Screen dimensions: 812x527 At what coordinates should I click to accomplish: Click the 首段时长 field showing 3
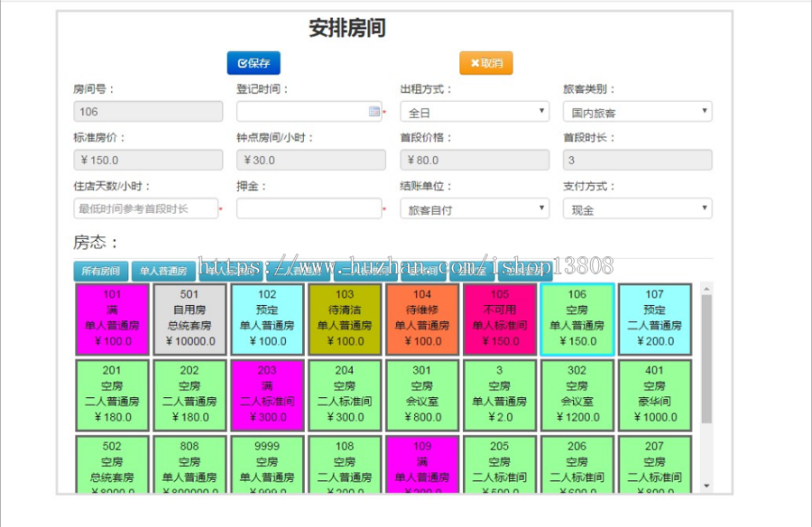point(638,160)
